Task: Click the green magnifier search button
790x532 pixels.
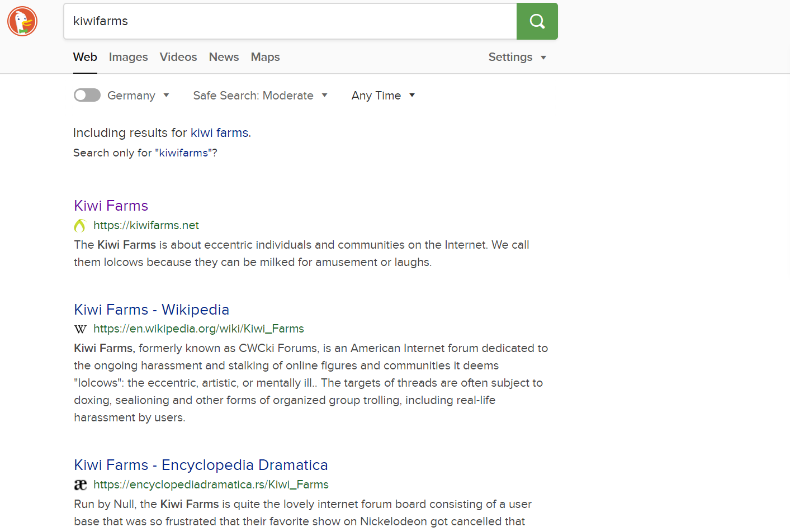Action: coord(537,21)
